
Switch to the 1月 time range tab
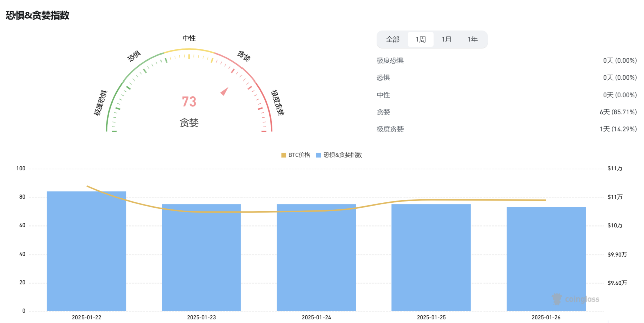tap(446, 39)
